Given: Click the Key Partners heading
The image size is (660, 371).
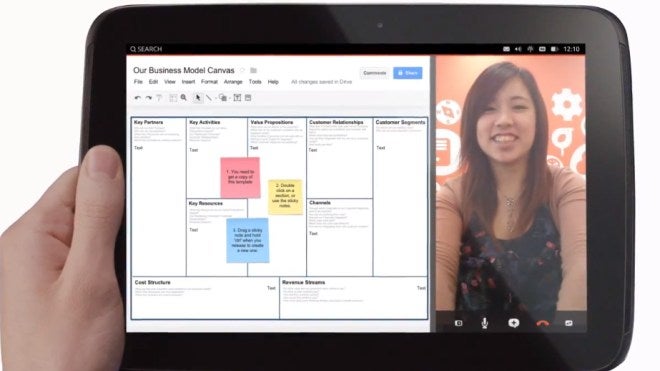Looking at the screenshot, I should [148, 122].
